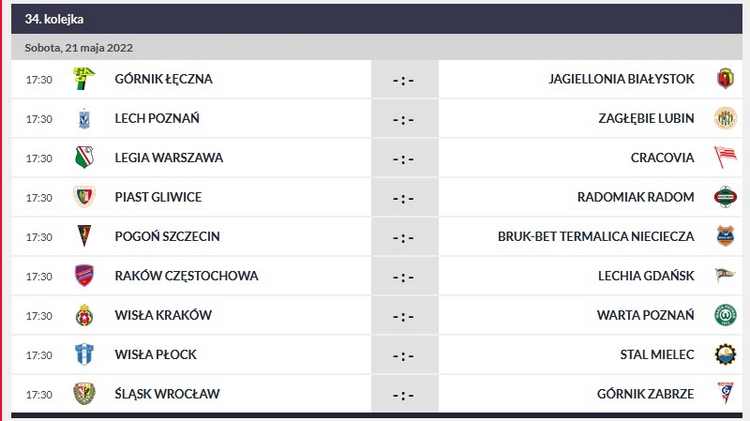
Task: Open the Radomiak Radom team link
Action: pos(635,197)
